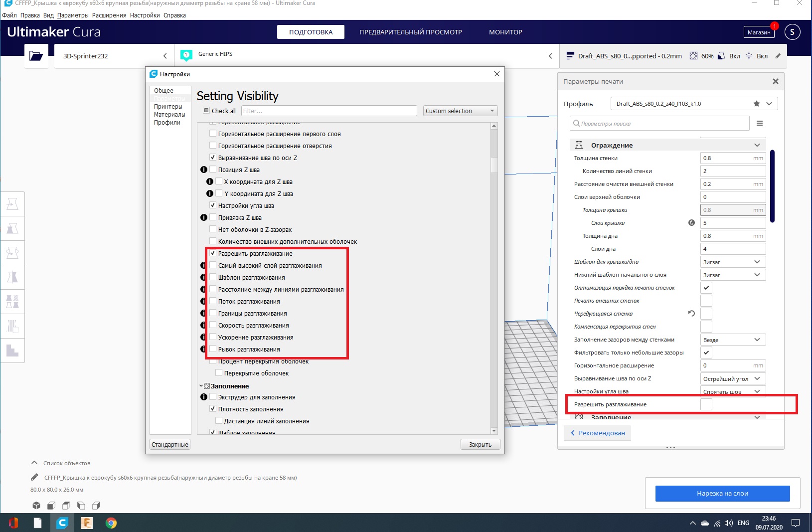Reset the Чередующаяся стенка setting with undo arrow
Screen dimensions: 812x532
[x=691, y=314]
